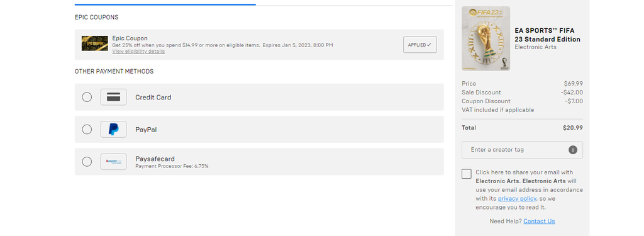Viewport: 644px width, 236px height.
Task: Open View eligibility details link
Action: [138, 52]
